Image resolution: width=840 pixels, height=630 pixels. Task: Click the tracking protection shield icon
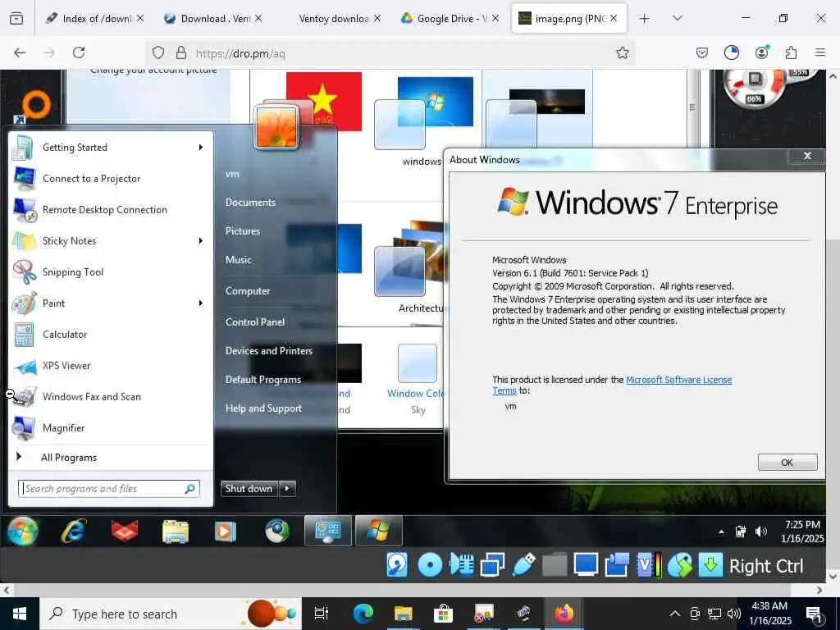click(158, 52)
